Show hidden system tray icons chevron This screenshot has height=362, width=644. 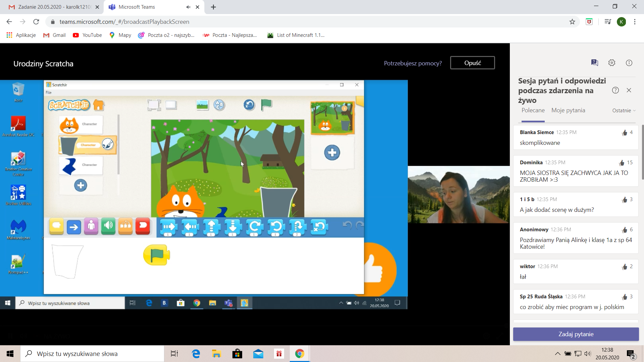(x=557, y=354)
